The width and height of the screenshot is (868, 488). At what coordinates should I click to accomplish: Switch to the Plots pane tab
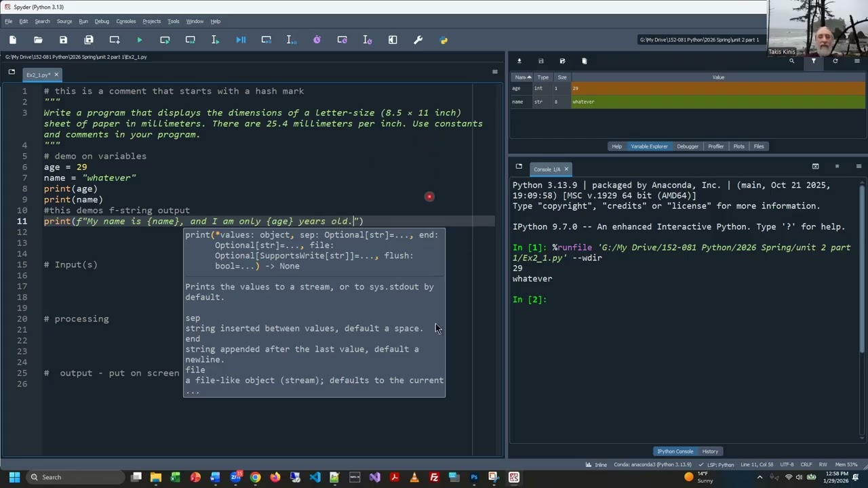click(x=738, y=146)
